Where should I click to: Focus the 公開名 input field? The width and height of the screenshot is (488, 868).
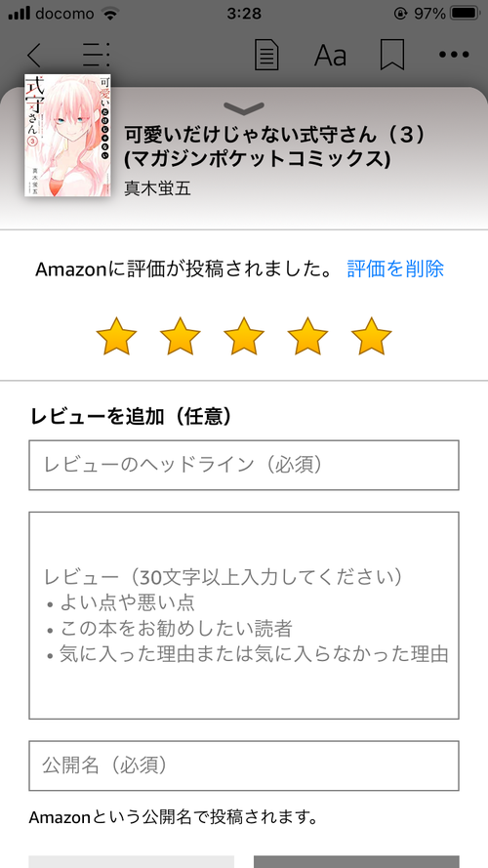(244, 765)
